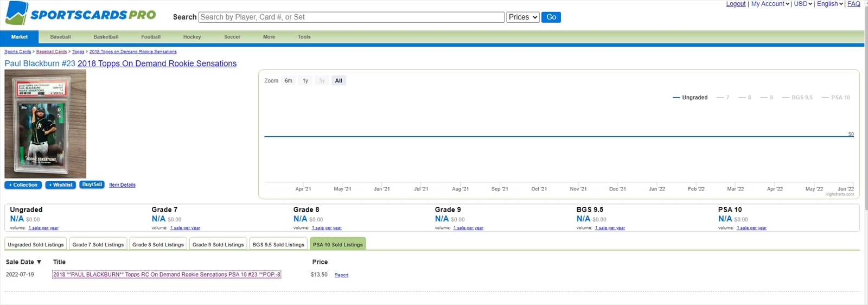Open the FAQ link
The width and height of the screenshot is (868, 305).
(854, 4)
